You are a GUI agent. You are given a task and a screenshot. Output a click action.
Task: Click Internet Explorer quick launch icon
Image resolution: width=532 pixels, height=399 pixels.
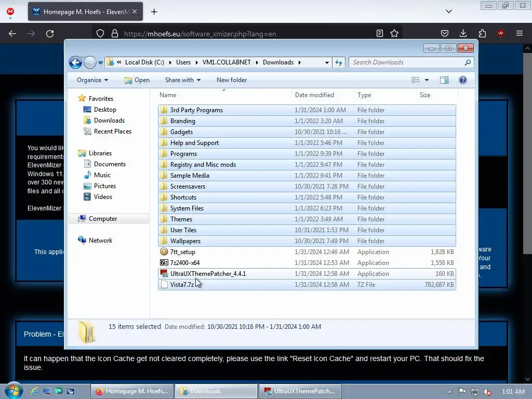(35, 391)
